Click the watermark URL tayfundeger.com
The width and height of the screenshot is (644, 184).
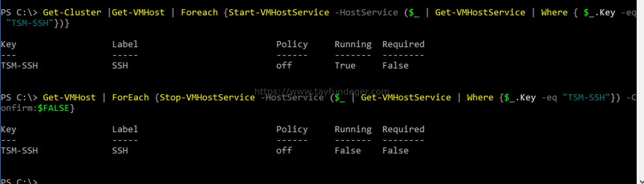(x=322, y=91)
